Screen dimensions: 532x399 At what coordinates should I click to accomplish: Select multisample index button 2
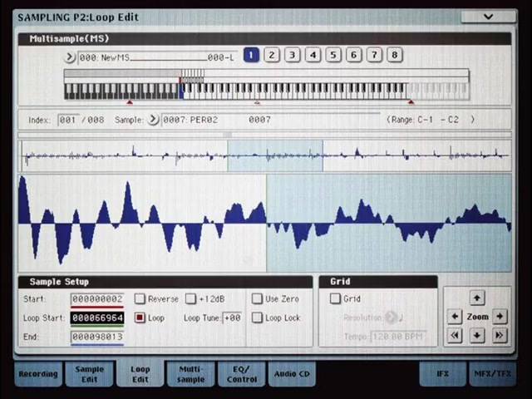click(272, 55)
